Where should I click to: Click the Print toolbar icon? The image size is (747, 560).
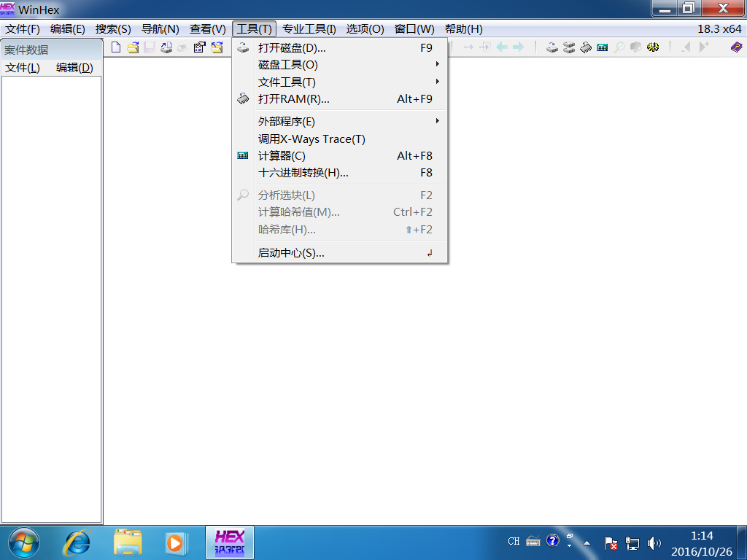tap(166, 47)
